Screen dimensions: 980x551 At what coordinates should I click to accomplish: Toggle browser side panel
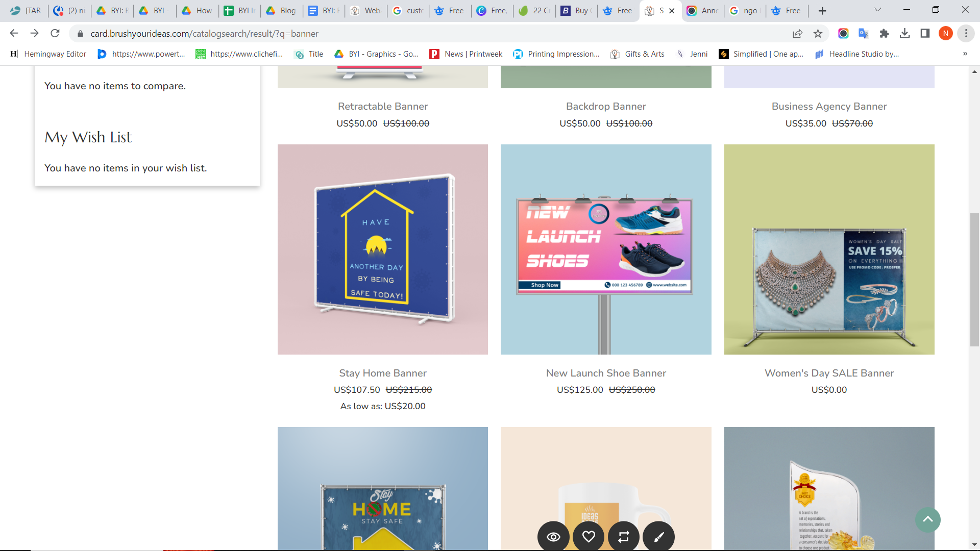[925, 34]
